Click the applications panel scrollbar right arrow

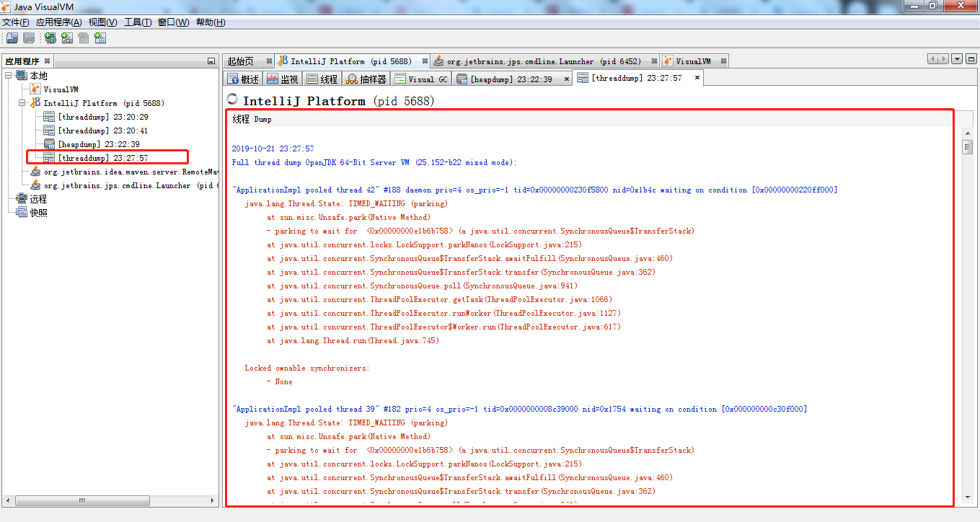click(x=212, y=500)
